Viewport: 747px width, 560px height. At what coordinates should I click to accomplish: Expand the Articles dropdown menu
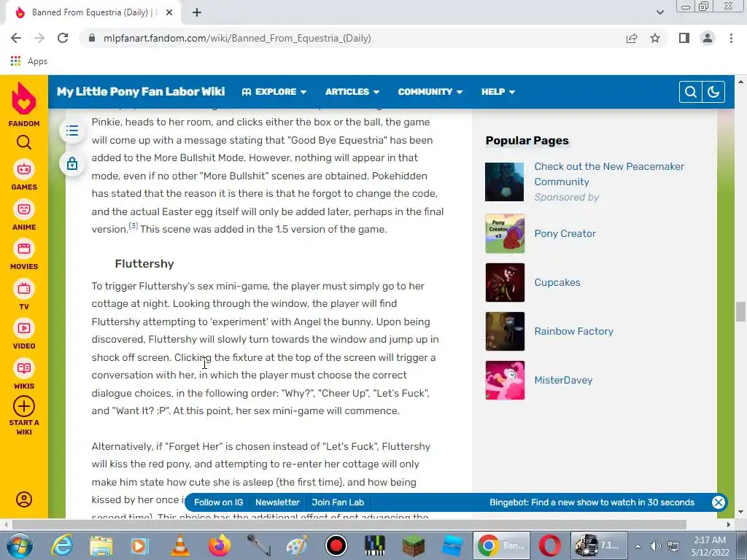[352, 92]
